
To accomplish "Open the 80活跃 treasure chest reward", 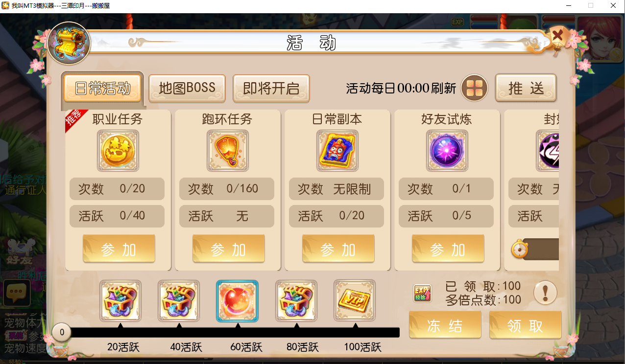I will pos(296,301).
